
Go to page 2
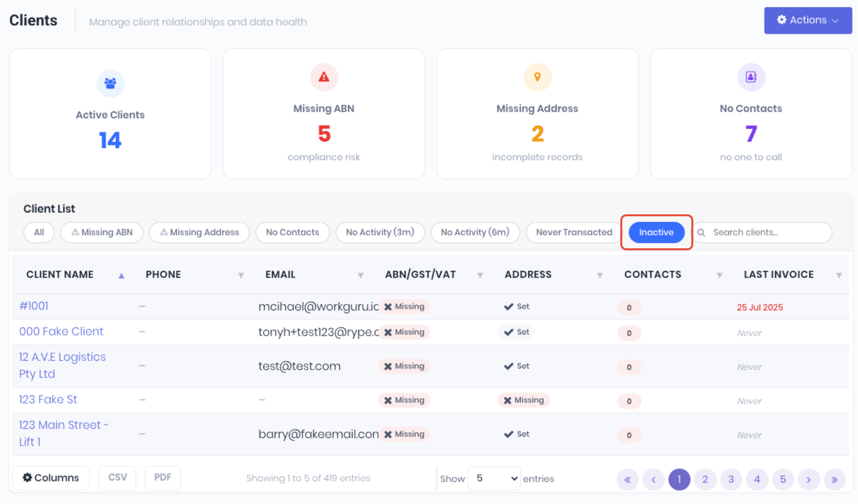[x=705, y=479]
